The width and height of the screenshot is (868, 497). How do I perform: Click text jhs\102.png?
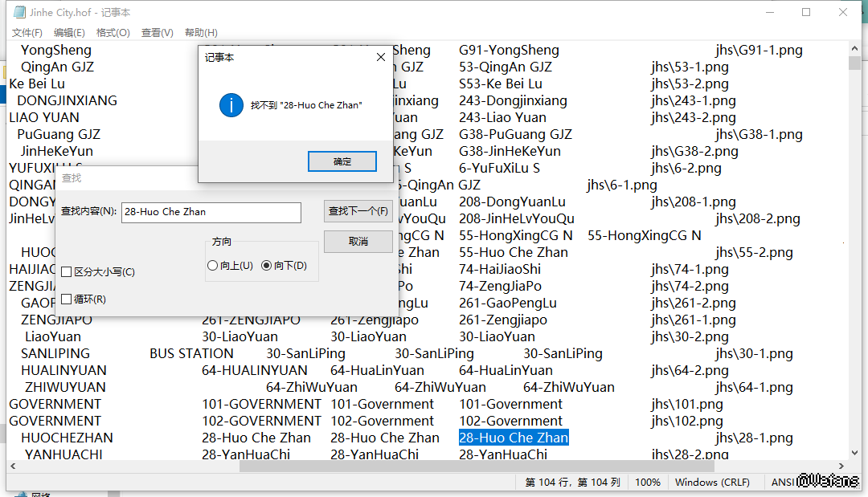[687, 422]
